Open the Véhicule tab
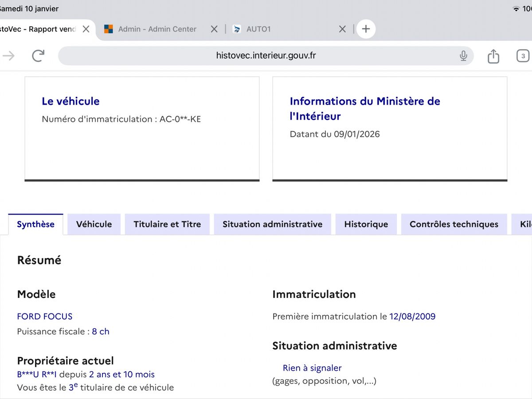532x399 pixels. (x=94, y=224)
